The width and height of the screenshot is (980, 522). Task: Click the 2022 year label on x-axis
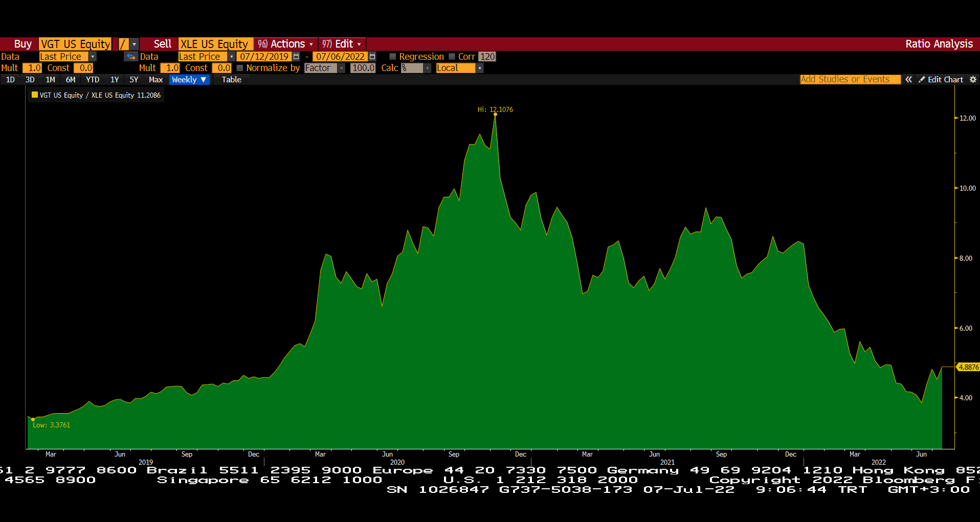tap(879, 462)
